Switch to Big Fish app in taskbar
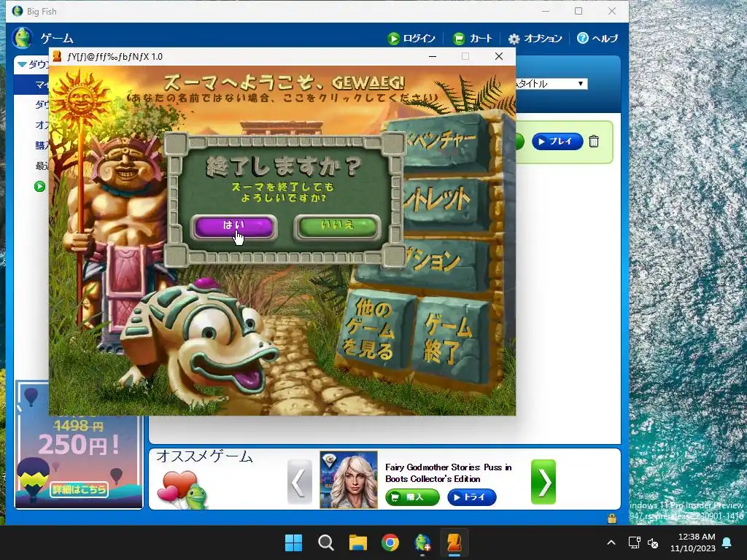The image size is (747, 560). [x=422, y=542]
